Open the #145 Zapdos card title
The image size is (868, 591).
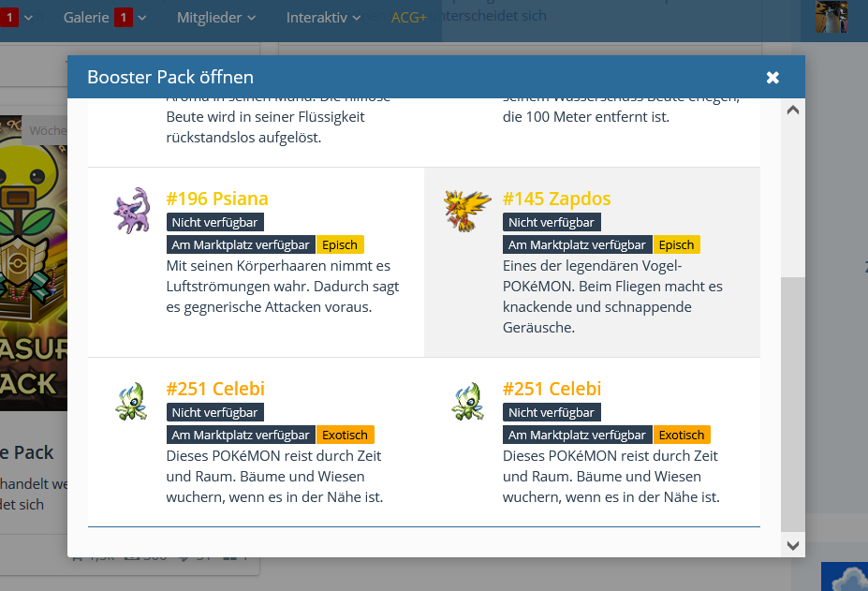click(556, 199)
